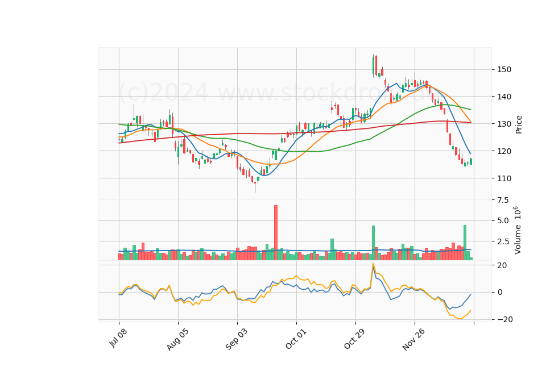Click the 140 price axis tick label
The image size is (546, 392).
[x=504, y=97]
